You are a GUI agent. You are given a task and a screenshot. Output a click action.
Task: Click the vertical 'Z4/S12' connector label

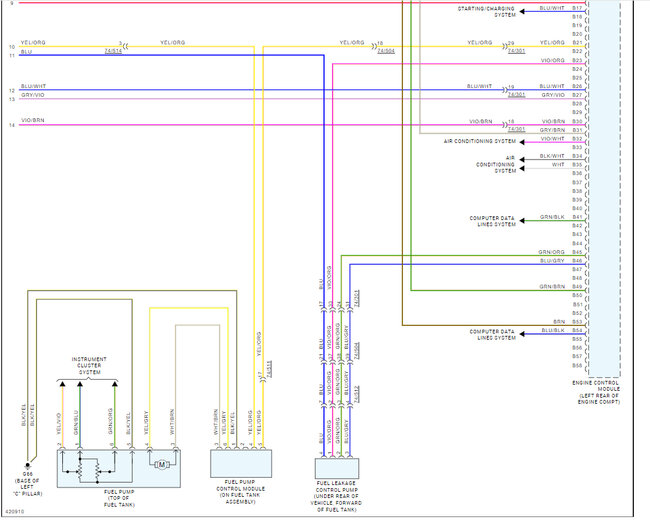tap(357, 394)
